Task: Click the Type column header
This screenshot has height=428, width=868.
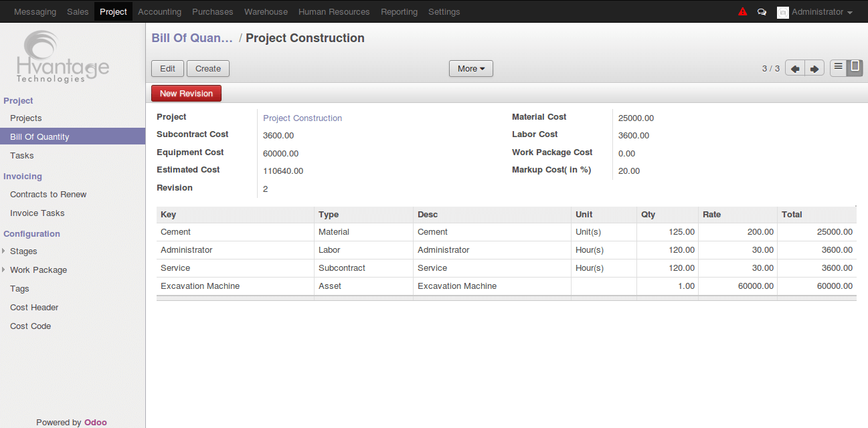Action: pos(364,215)
